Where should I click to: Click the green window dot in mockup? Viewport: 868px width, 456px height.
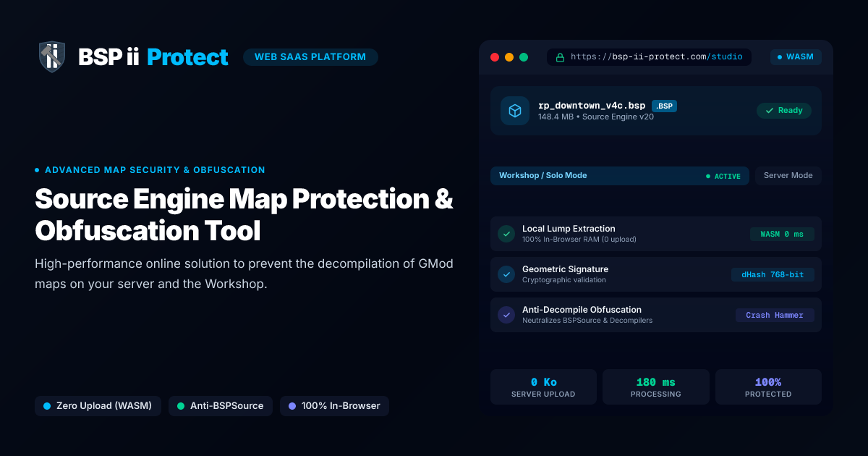[x=524, y=57]
